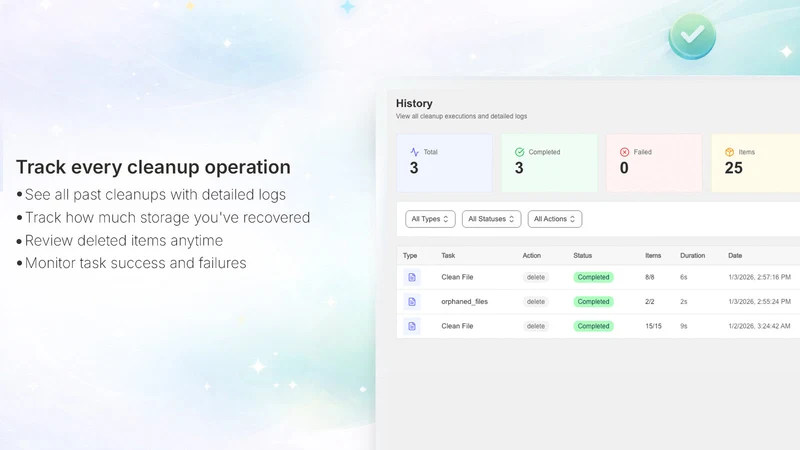Click the Completed badge in the 9s row
Viewport: 800px width, 450px height.
coord(593,326)
